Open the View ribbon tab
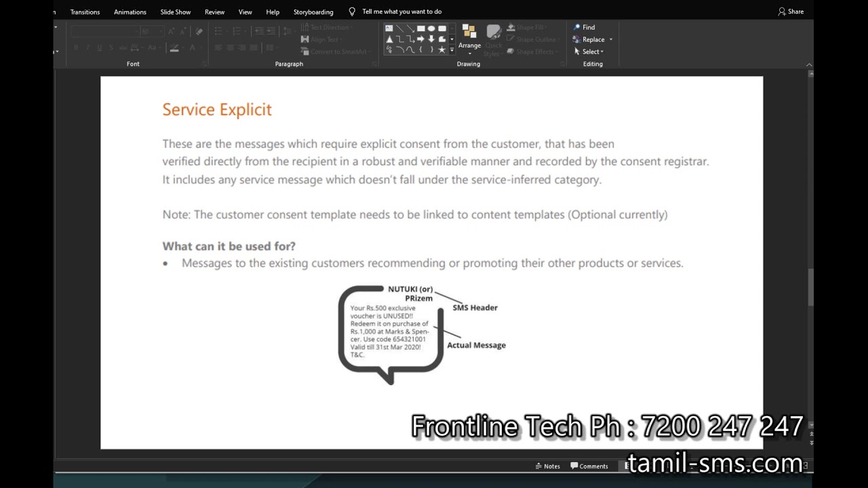 point(245,12)
